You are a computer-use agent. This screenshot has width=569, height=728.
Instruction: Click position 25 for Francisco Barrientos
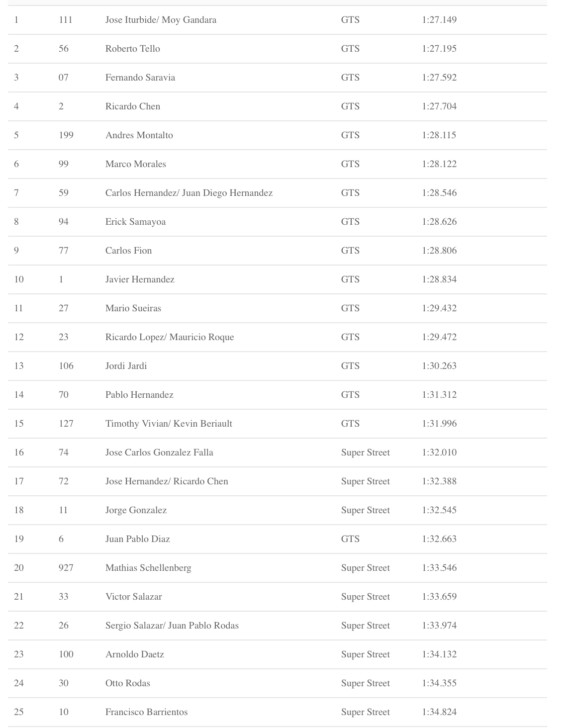point(19,712)
